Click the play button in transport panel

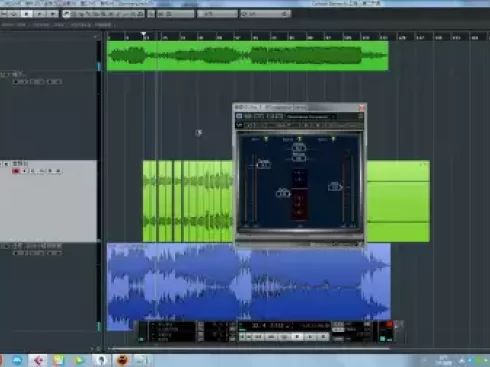click(310, 337)
